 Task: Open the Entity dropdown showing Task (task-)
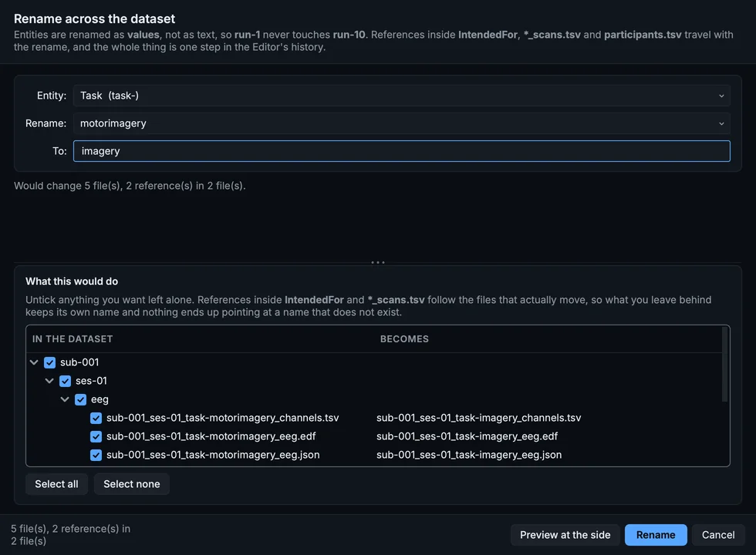pyautogui.click(x=401, y=96)
